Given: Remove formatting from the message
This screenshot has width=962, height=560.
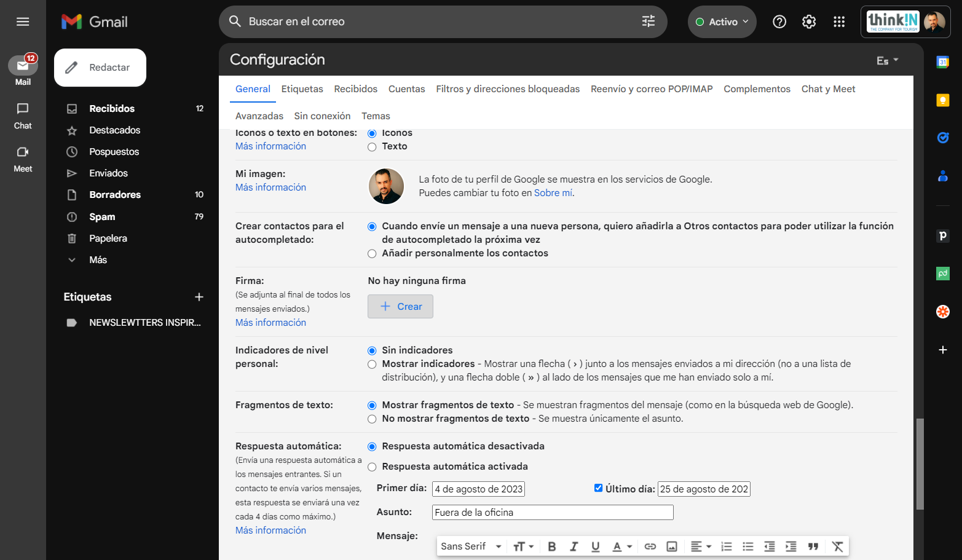Looking at the screenshot, I should 837,546.
